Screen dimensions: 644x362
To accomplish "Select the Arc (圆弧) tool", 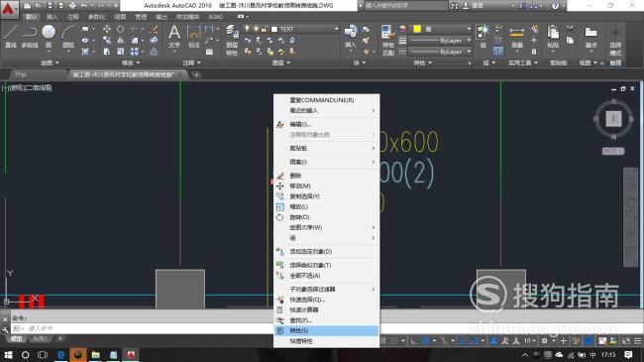I will (68, 36).
